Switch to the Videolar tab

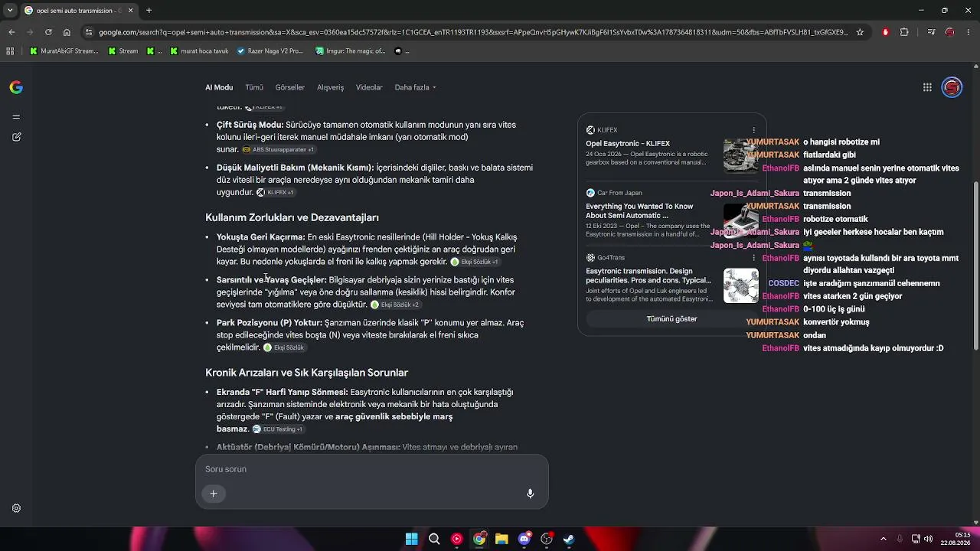point(369,87)
